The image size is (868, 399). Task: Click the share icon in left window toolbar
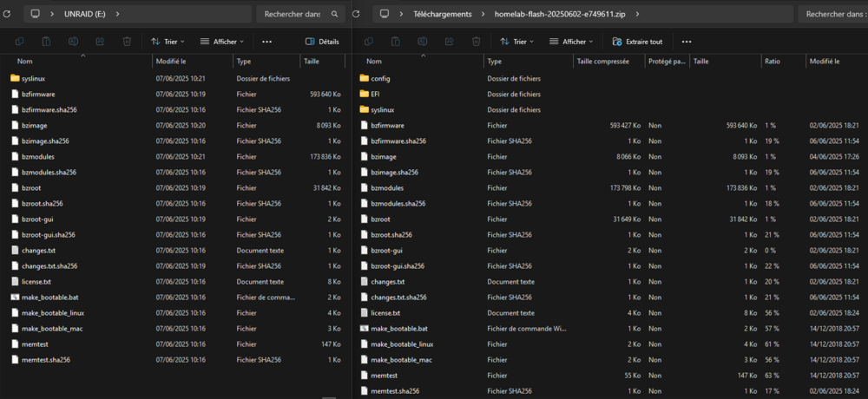100,42
